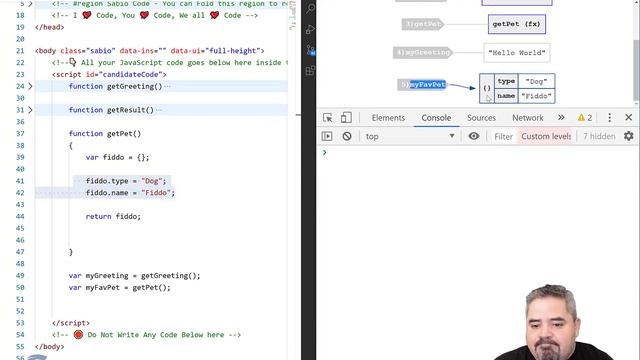The image size is (640, 360).
Task: Open the Sources tab
Action: (x=481, y=118)
